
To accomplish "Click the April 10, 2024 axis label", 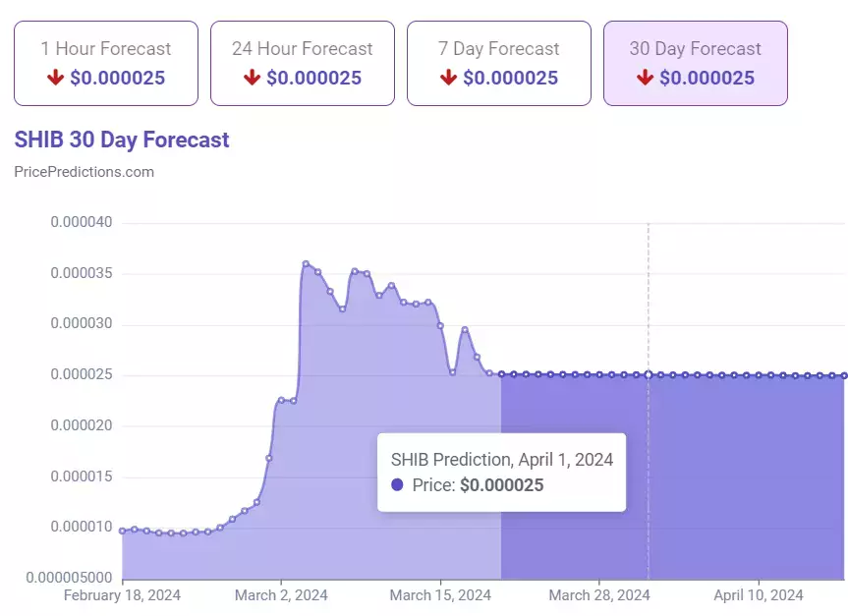I will pos(759,595).
